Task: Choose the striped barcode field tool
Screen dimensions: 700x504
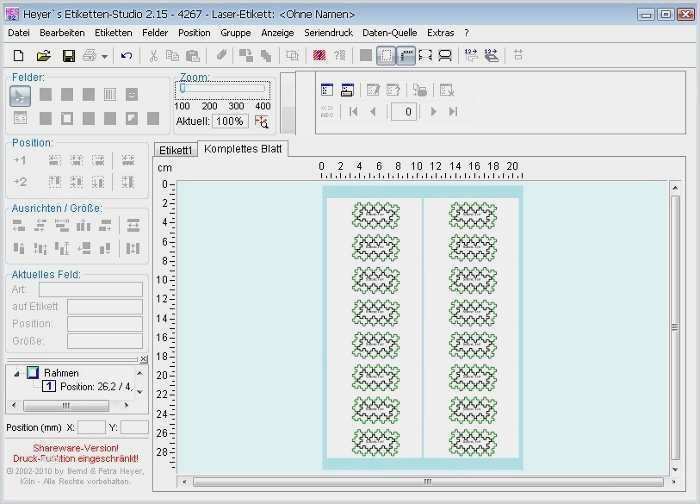Action: pos(110,95)
